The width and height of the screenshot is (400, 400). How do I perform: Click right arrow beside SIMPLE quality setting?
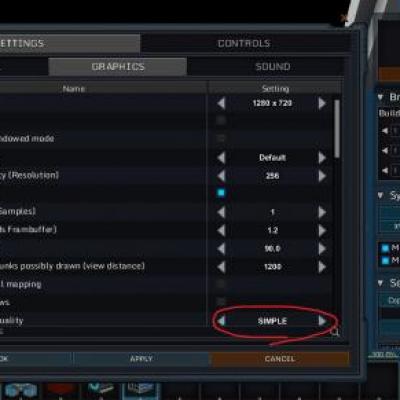click(x=322, y=321)
